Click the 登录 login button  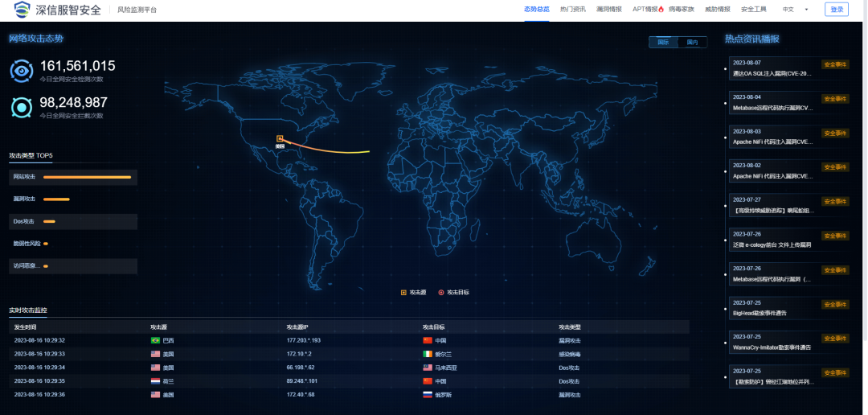click(837, 10)
